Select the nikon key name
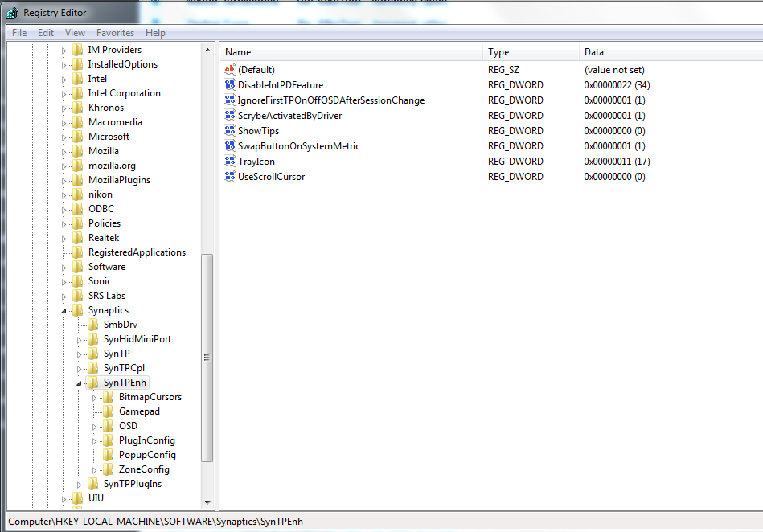Image resolution: width=763 pixels, height=532 pixels. (x=101, y=194)
